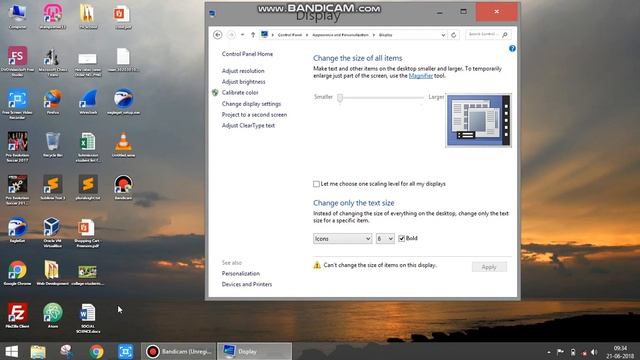Click the Apply button

pyautogui.click(x=489, y=267)
